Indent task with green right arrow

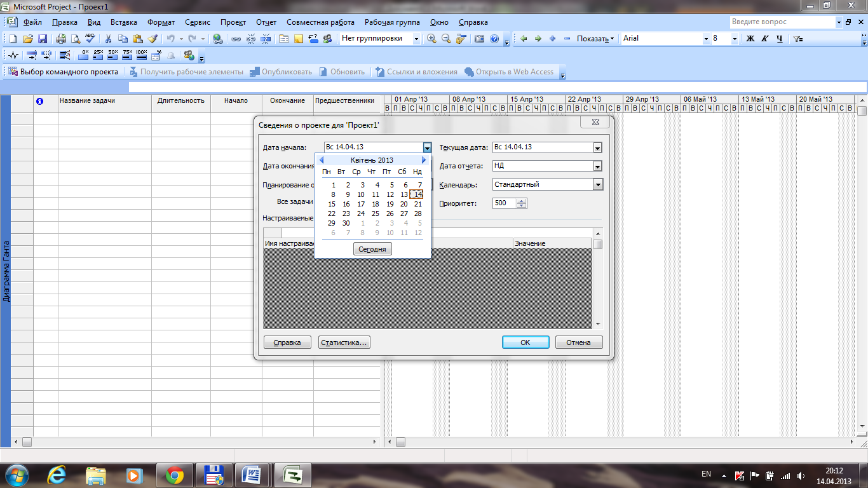(x=538, y=39)
